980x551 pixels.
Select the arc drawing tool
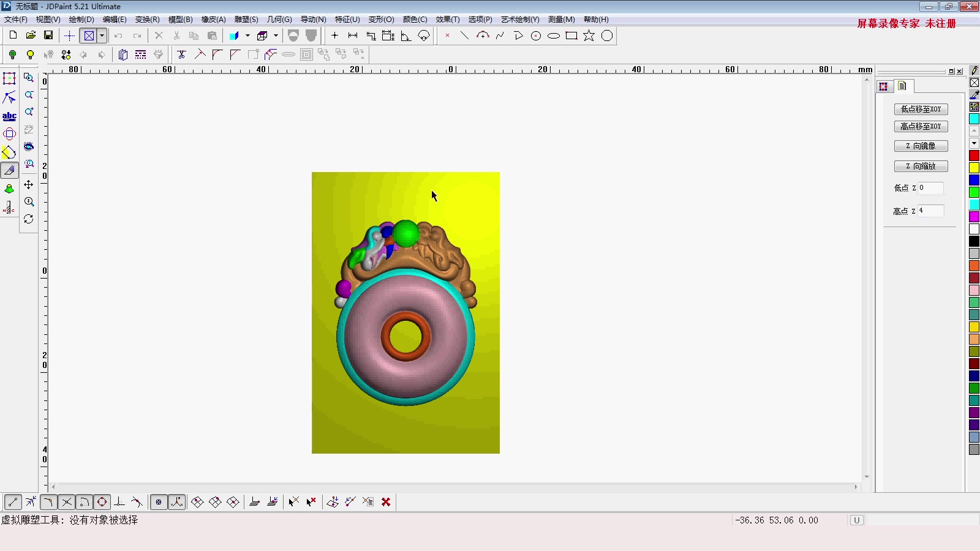point(483,36)
